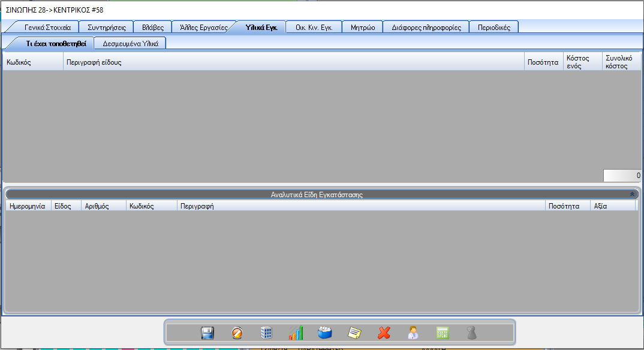Click the blue card file box icon
The height and width of the screenshot is (350, 644).
[325, 333]
